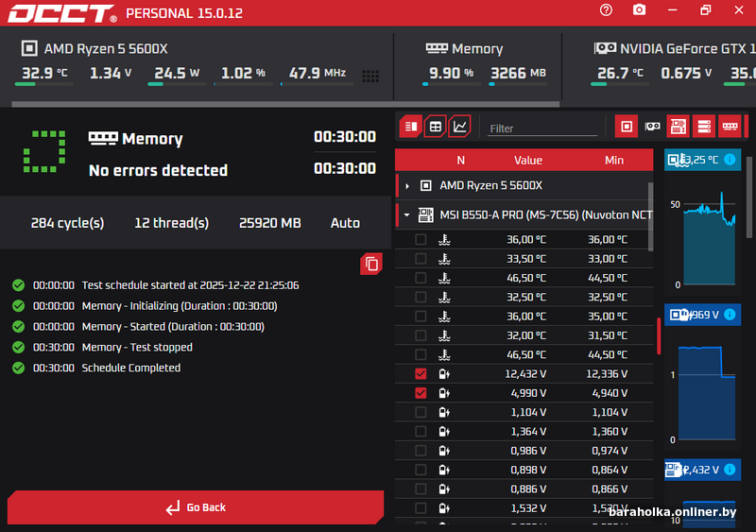This screenshot has width=756, height=532.
Task: Enable the 1,104 V sensor checkbox
Action: (421, 412)
